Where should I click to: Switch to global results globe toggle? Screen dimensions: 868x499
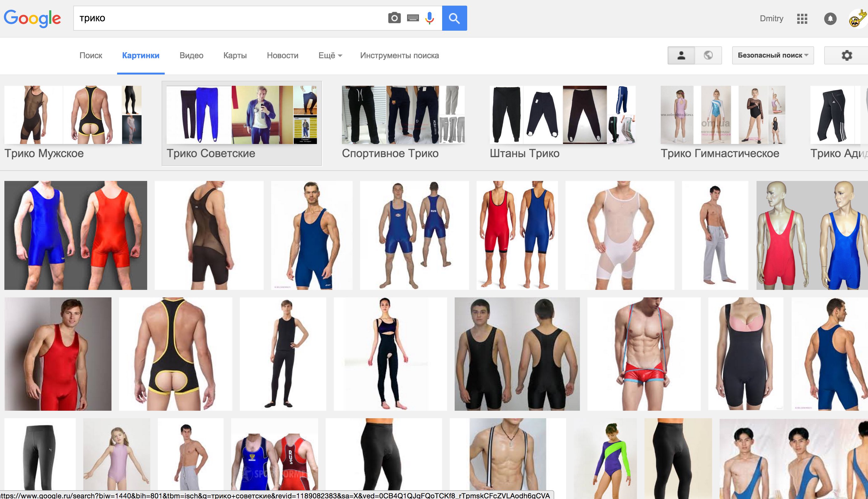coord(708,55)
